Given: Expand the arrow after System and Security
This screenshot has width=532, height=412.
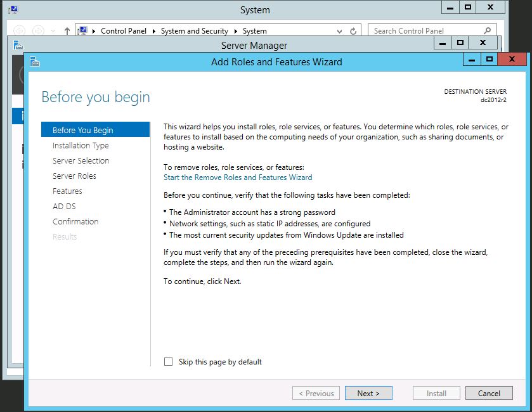Looking at the screenshot, I should [x=235, y=31].
